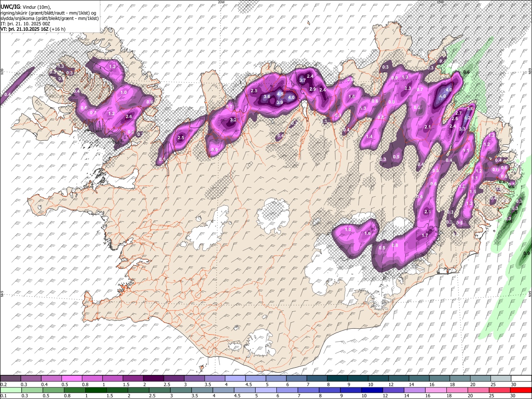Click the 1.7 snowfall value on the map
Screen dimensions: 532x399
click(425, 235)
